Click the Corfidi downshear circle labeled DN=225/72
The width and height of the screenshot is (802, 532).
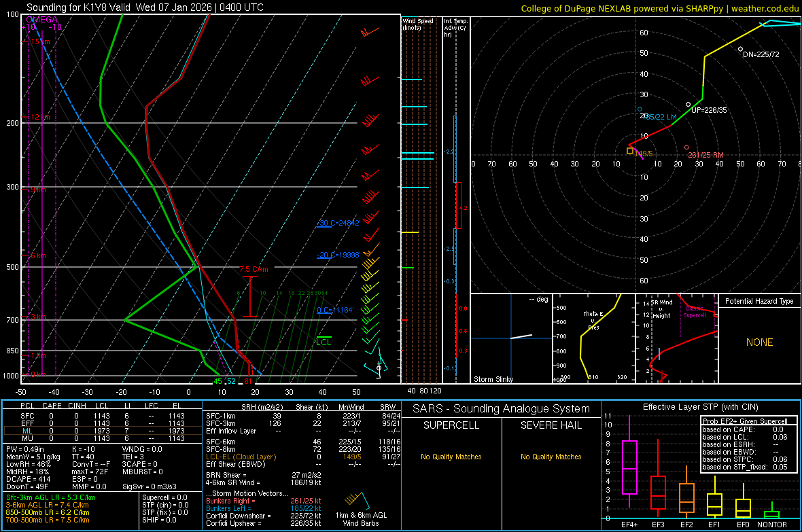tap(741, 50)
